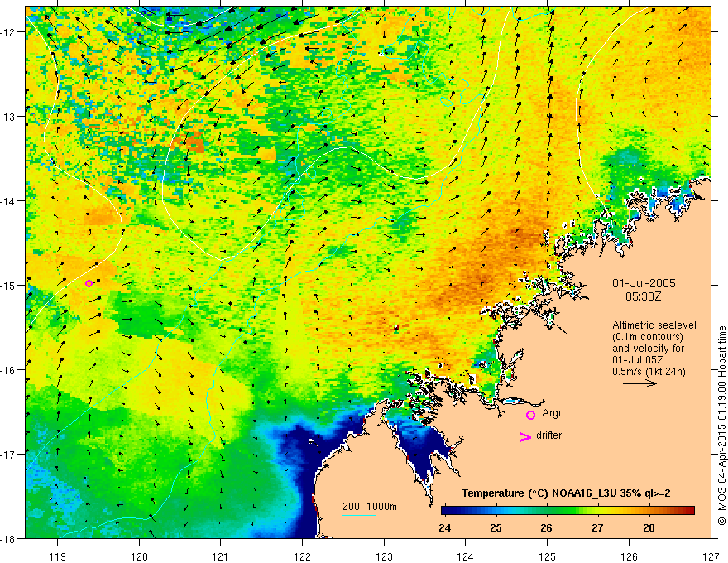This screenshot has height=563, width=728.
Task: Click the colorbar value 25
Action: click(x=496, y=527)
